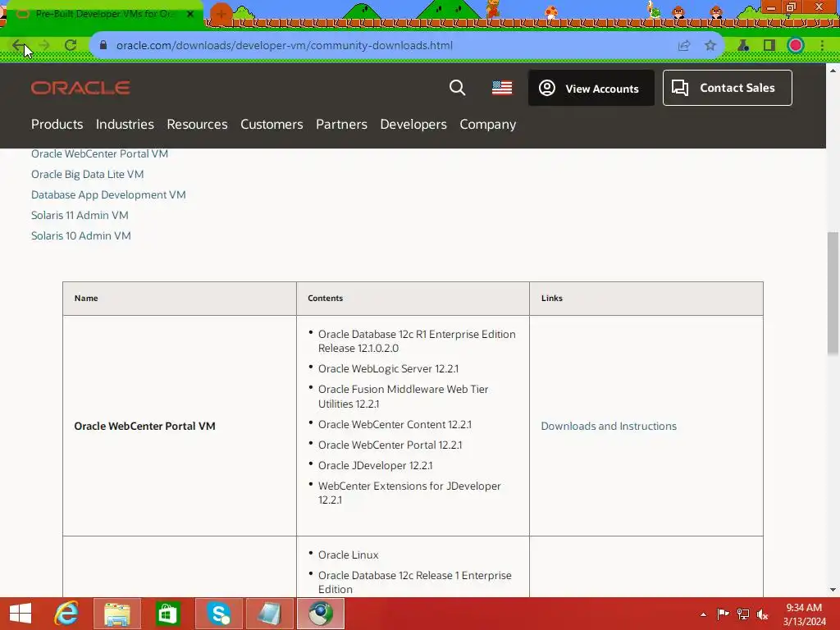Bookmark this page with the star icon
840x630 pixels.
point(710,46)
